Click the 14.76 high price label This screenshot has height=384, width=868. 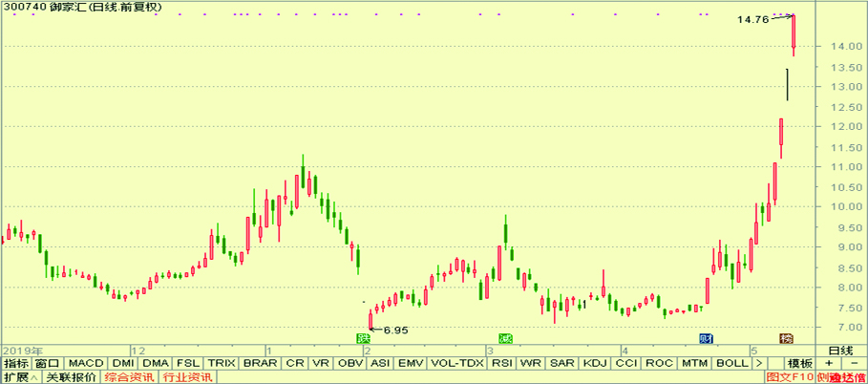click(752, 19)
